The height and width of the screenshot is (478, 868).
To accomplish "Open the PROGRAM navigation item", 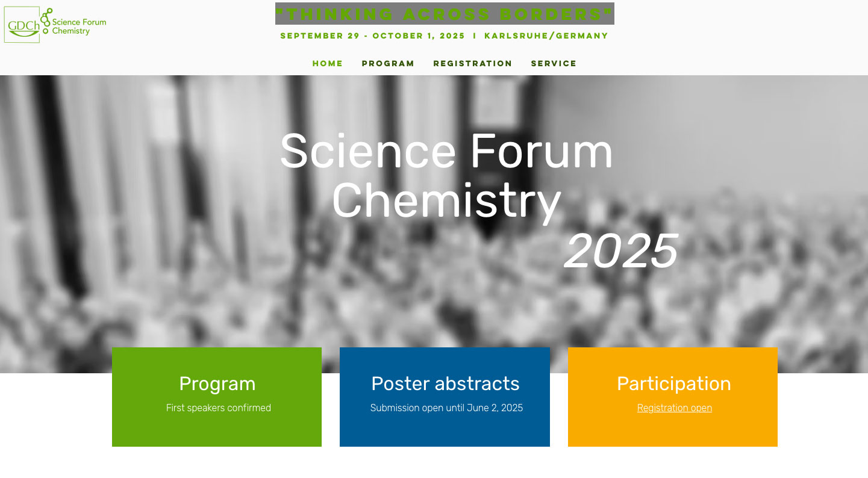I will point(388,63).
